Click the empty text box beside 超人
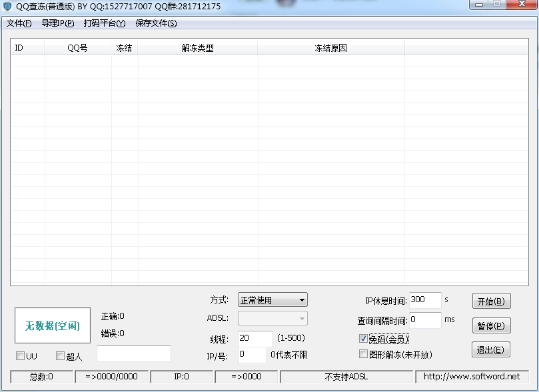This screenshot has height=392, width=539. (x=134, y=353)
